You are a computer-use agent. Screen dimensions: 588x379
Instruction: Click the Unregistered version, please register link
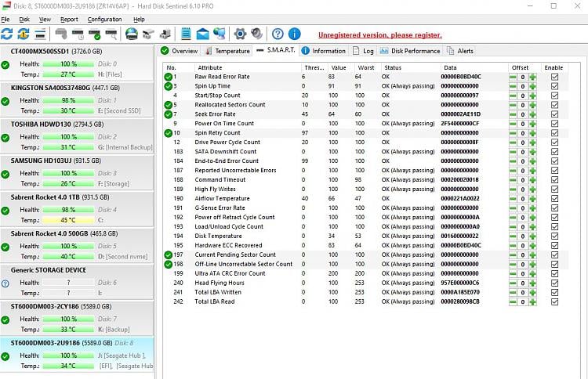(x=380, y=34)
